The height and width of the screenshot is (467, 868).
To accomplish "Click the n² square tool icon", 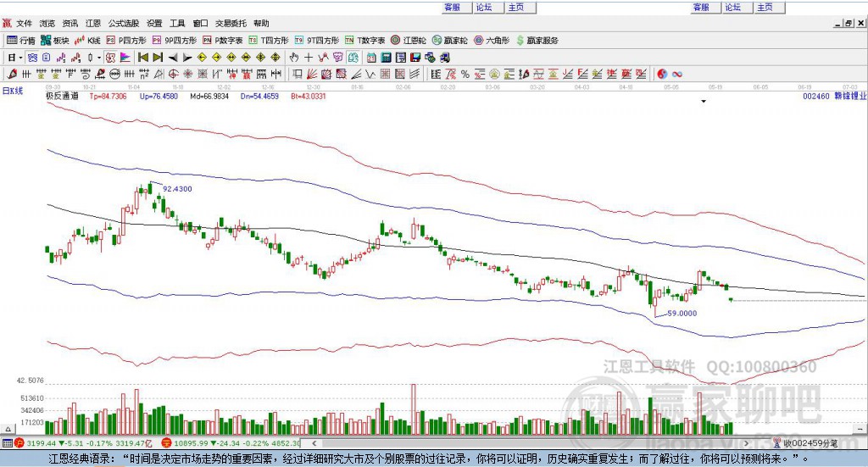I will click(144, 74).
